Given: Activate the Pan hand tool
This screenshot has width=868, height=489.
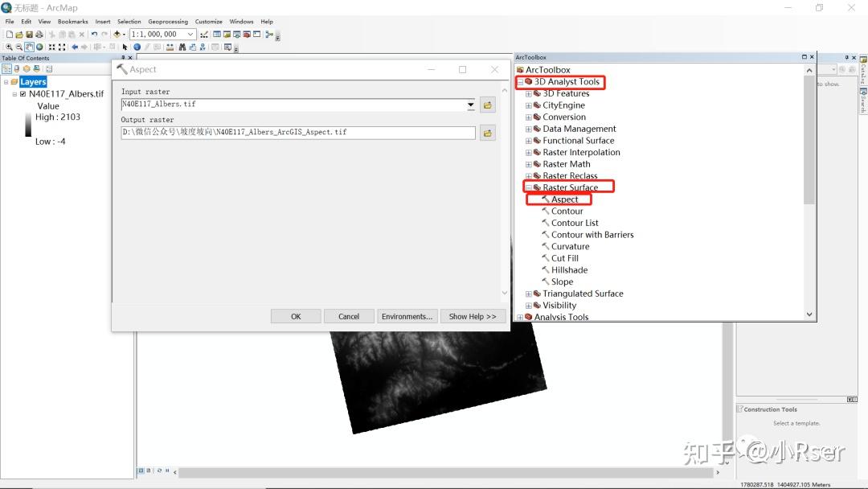Looking at the screenshot, I should (30, 47).
